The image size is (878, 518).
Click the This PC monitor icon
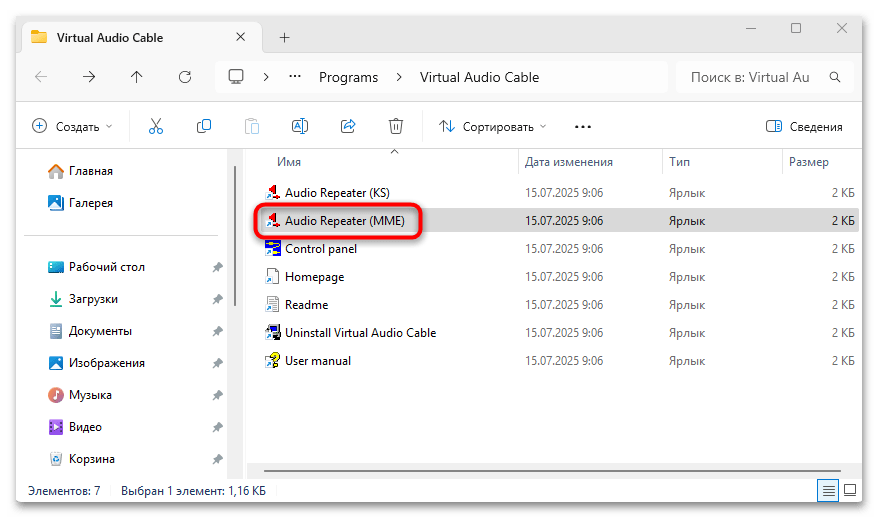[x=236, y=77]
